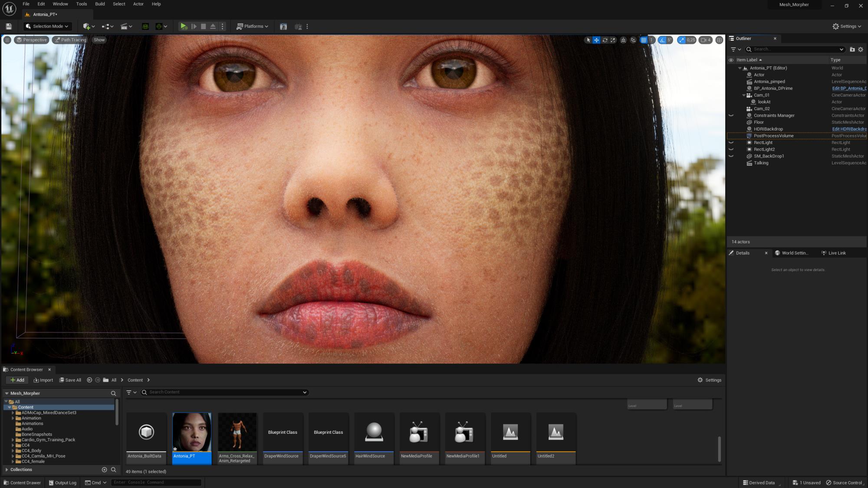The width and height of the screenshot is (868, 488).
Task: Select the Antonia_PT level thumbnail
Action: pos(192,439)
